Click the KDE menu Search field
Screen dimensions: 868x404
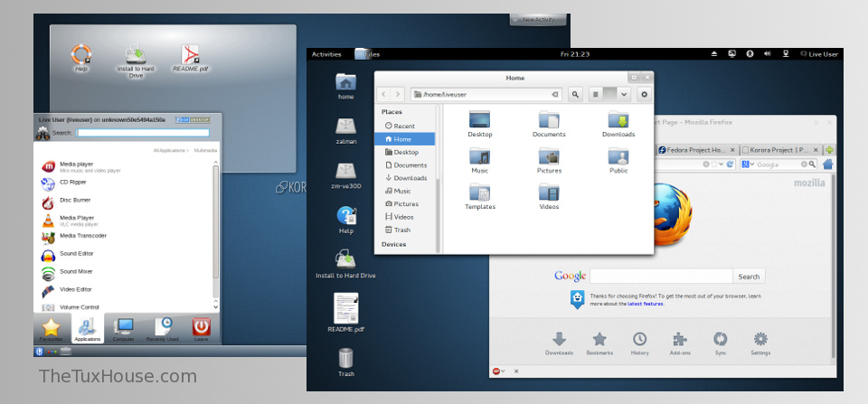tap(143, 133)
